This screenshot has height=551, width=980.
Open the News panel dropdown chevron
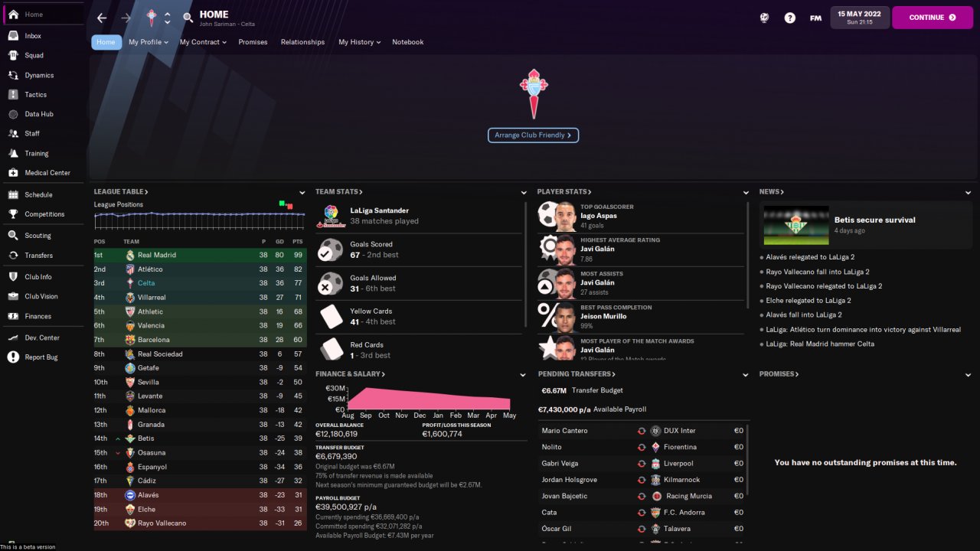(968, 193)
